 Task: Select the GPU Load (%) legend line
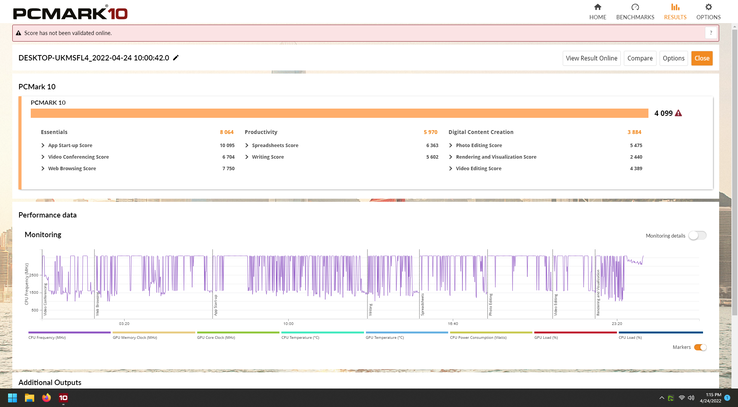575,335
